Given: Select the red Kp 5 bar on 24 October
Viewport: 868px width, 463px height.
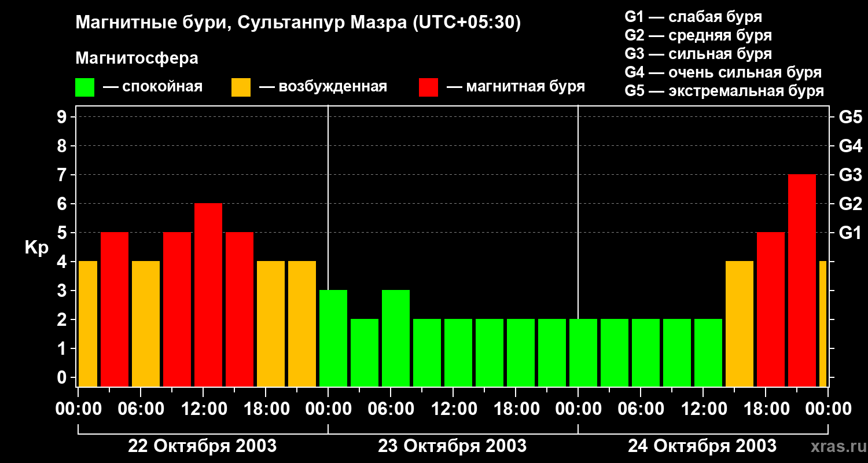Looking at the screenshot, I should [771, 310].
